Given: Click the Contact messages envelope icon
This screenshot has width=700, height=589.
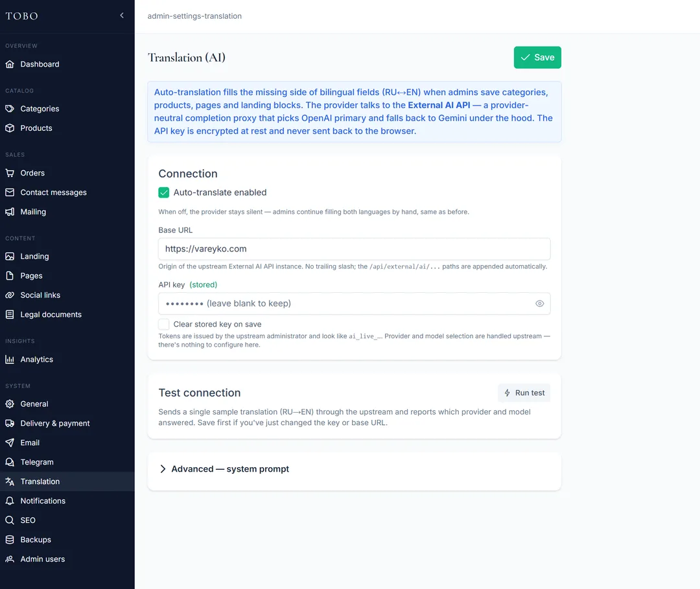Looking at the screenshot, I should [x=10, y=192].
